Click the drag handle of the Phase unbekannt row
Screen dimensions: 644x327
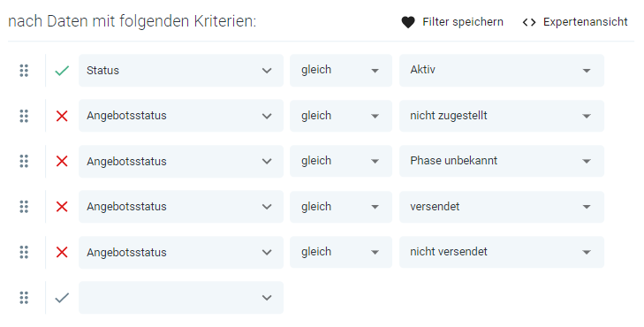(24, 162)
